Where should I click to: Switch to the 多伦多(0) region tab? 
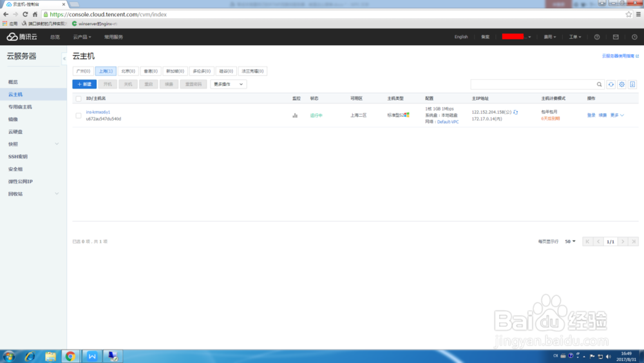pos(202,71)
